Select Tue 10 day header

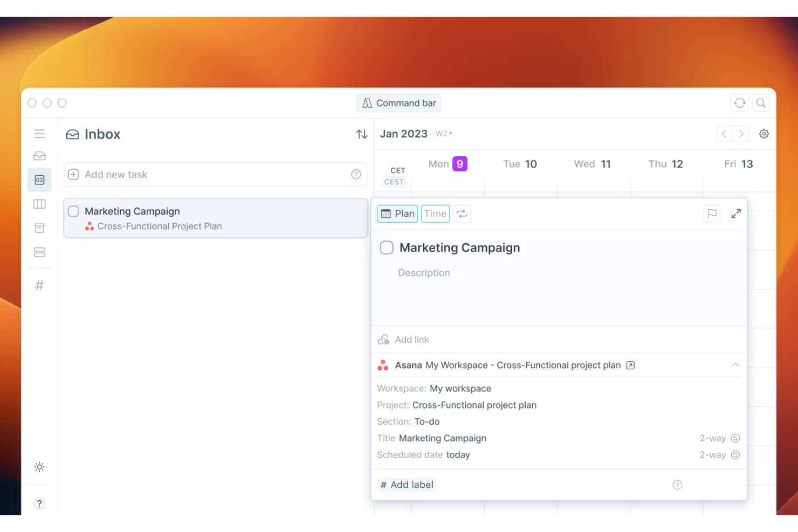[x=520, y=164]
